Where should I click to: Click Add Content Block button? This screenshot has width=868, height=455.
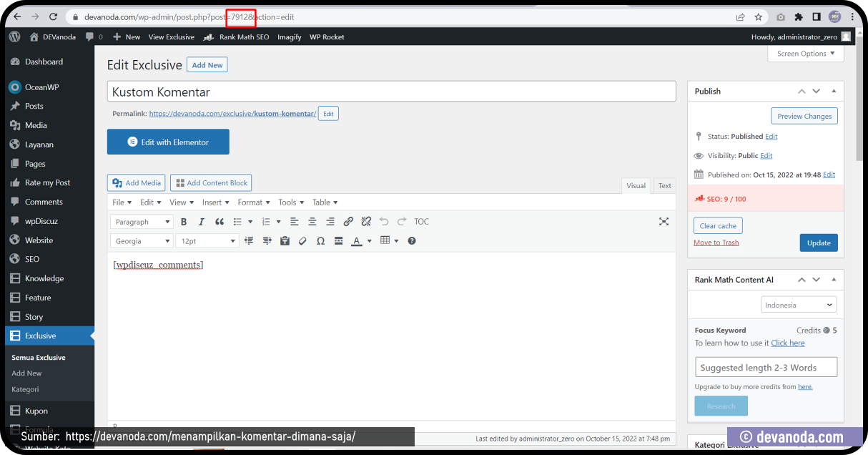tap(211, 182)
